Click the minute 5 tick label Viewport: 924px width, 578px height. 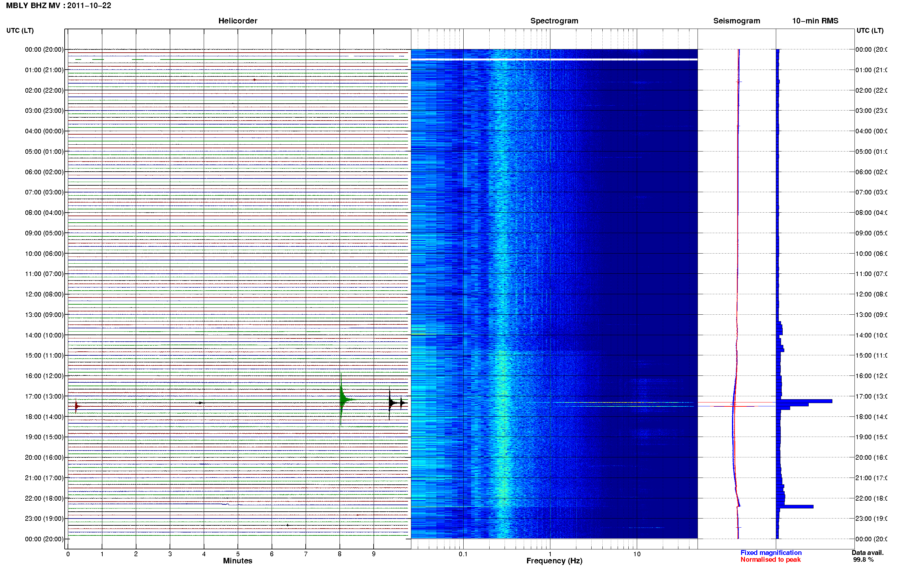point(237,554)
